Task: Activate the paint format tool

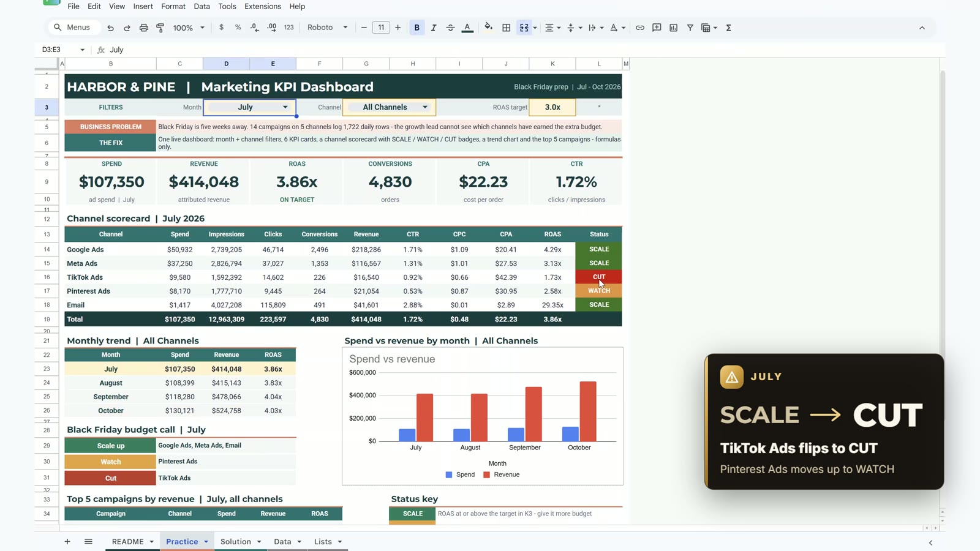Action: (160, 28)
